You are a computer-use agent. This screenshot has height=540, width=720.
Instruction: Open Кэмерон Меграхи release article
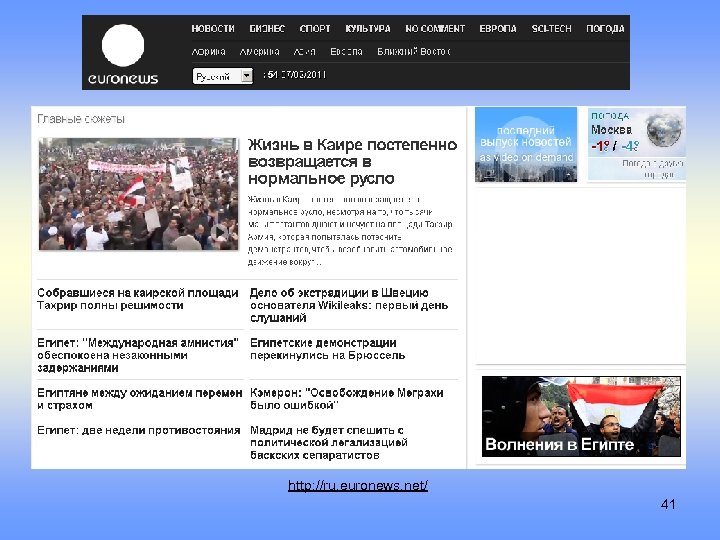click(347, 399)
